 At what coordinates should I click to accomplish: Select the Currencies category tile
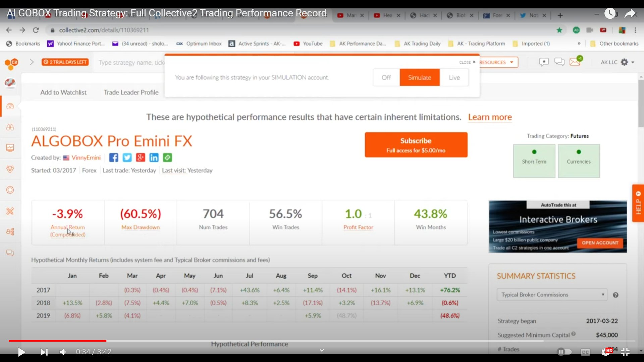click(x=579, y=161)
